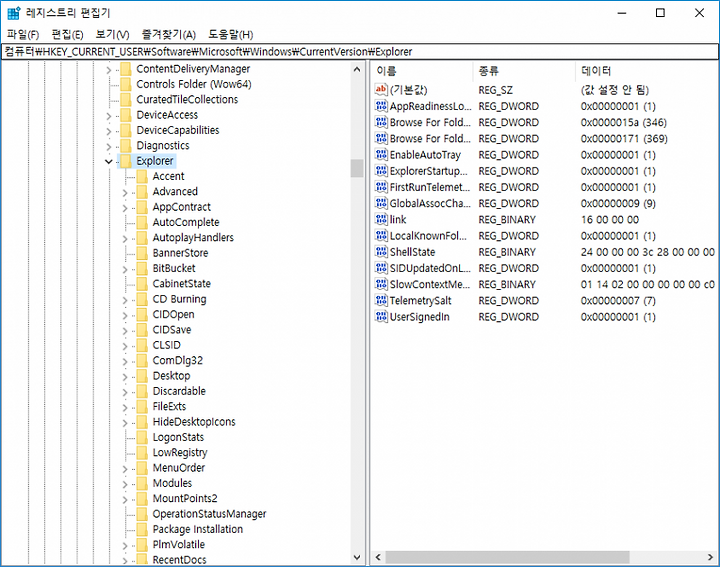This screenshot has width=720, height=567.
Task: Expand the BitBucket subkey
Action: (x=125, y=269)
